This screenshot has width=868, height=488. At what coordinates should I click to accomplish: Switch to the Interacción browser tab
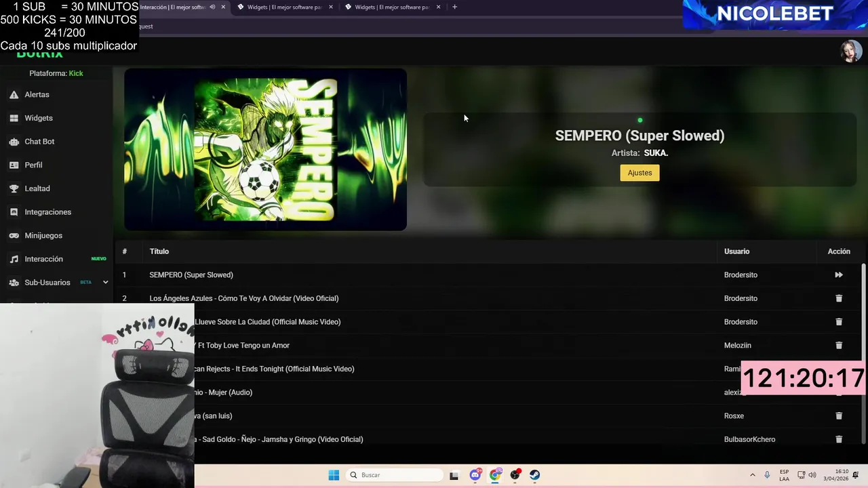(172, 7)
